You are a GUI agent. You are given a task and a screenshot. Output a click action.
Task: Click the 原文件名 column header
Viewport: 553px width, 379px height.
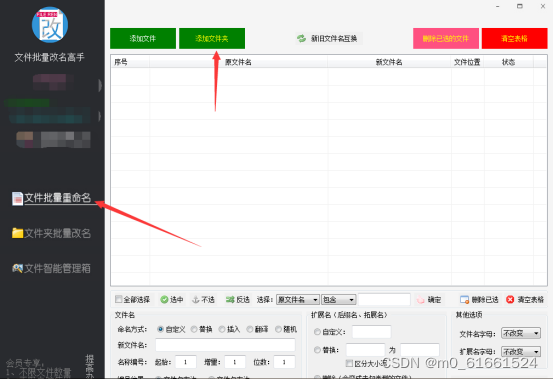click(238, 62)
